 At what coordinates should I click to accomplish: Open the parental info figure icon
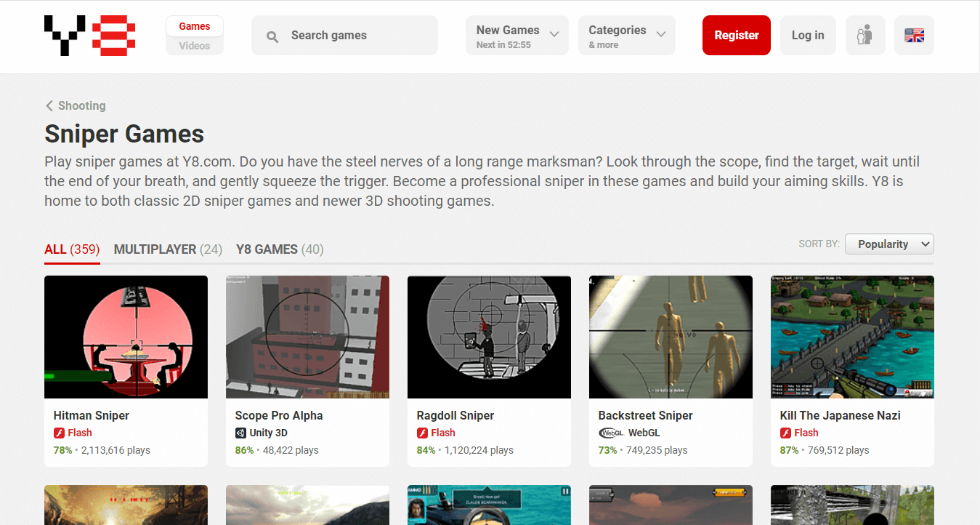coord(864,36)
